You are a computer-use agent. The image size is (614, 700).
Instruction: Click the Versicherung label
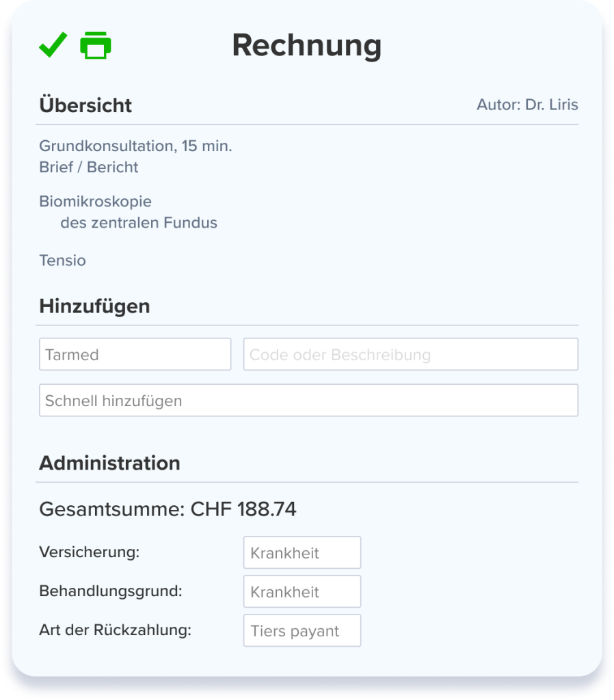click(89, 552)
